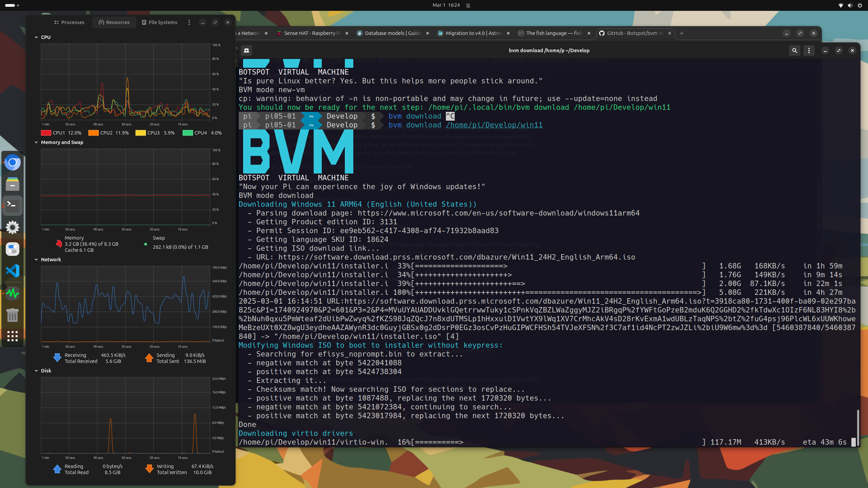Close the fish language browser tab
Image resolution: width=868 pixels, height=488 pixels.
click(x=589, y=33)
